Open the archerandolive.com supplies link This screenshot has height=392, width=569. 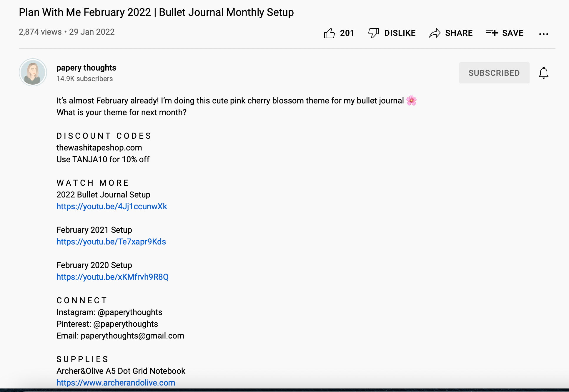116,383
